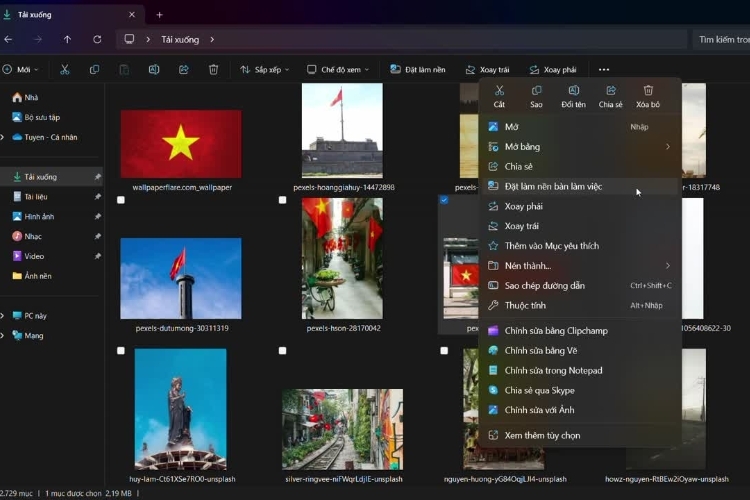Click the Tìm kiếm search field
Viewport: 750px width, 500px height.
721,39
